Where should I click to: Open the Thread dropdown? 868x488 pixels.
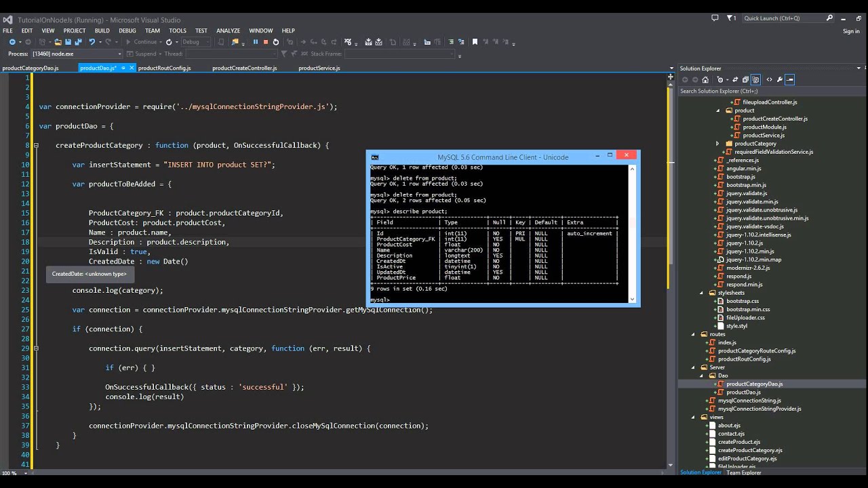click(x=231, y=54)
